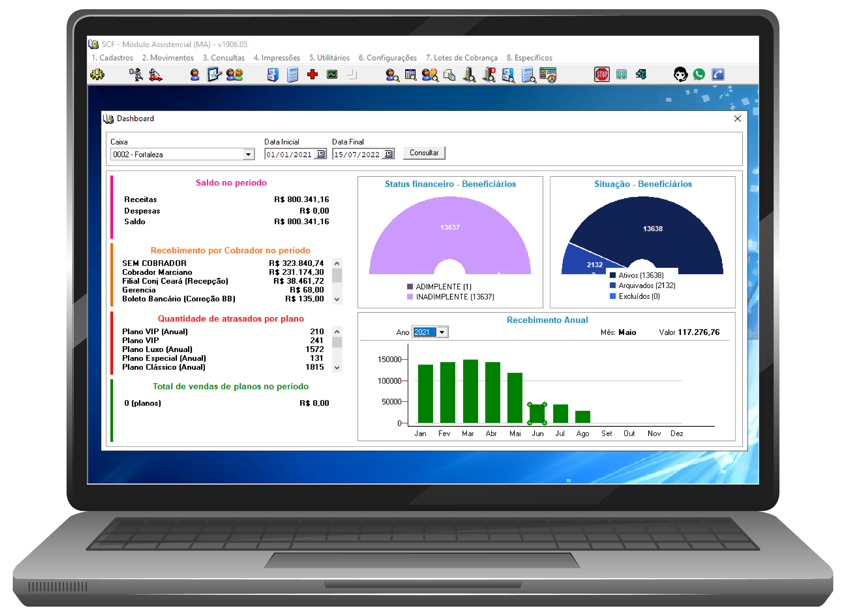
Task: Open the 2. Movimentos menu
Action: coord(168,58)
